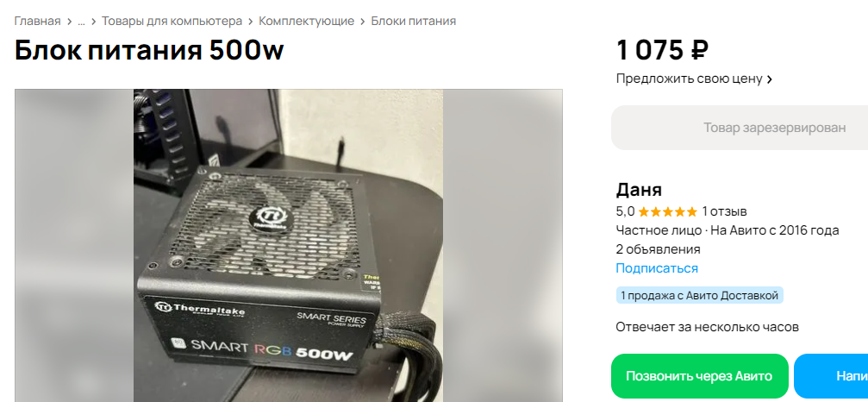Subscribe via Подписаться link
The image size is (868, 402).
tap(657, 268)
